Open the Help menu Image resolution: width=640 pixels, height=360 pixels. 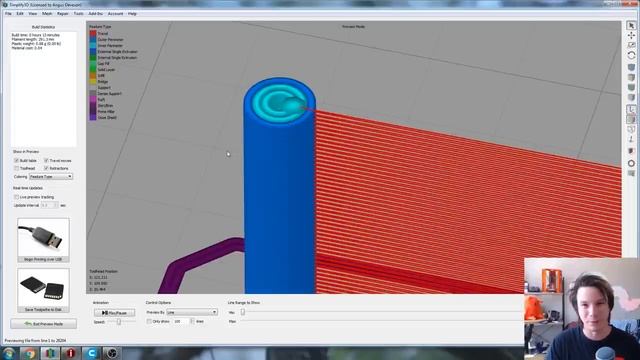pyautogui.click(x=132, y=13)
